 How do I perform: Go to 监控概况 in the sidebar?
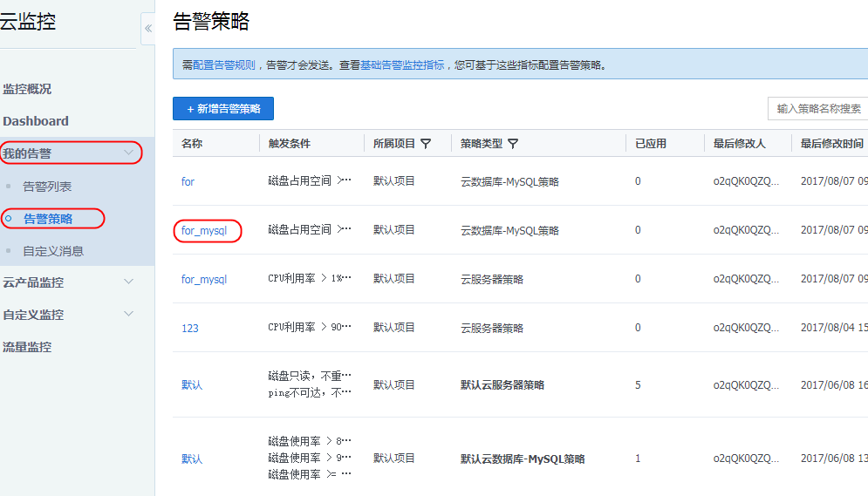[28, 89]
